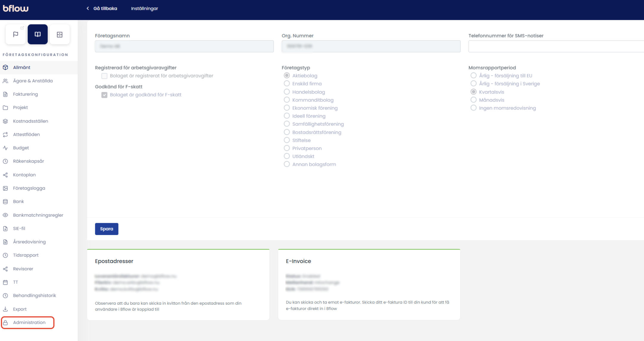Click the Företagslogga image icon
Screen dimensions: 644x341
[5, 188]
